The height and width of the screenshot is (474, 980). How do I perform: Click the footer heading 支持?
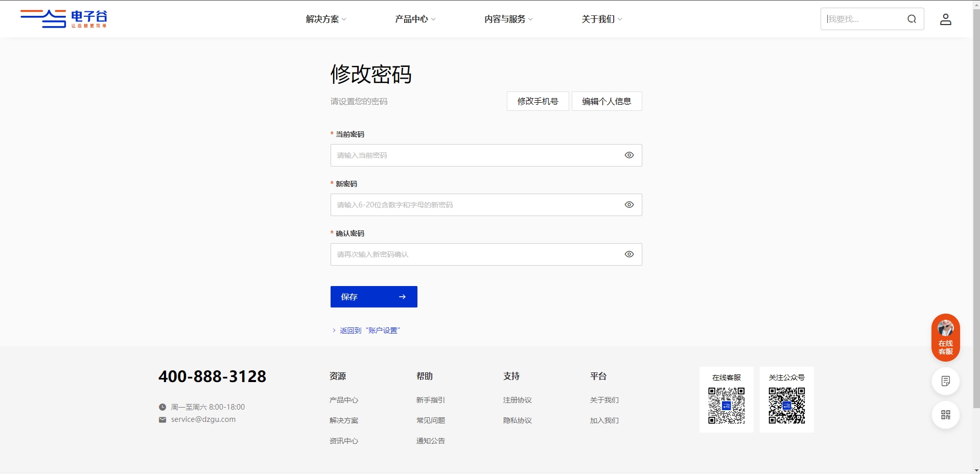[x=511, y=376]
